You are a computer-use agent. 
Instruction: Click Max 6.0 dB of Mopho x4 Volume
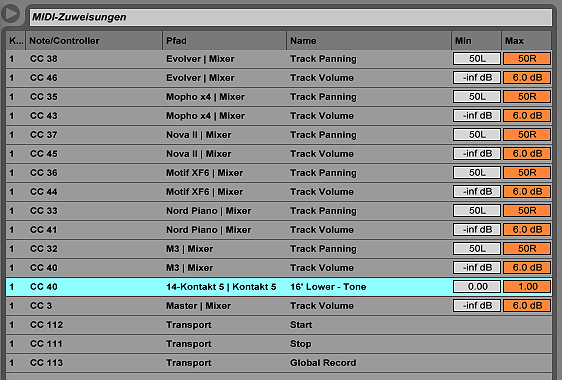tap(527, 116)
